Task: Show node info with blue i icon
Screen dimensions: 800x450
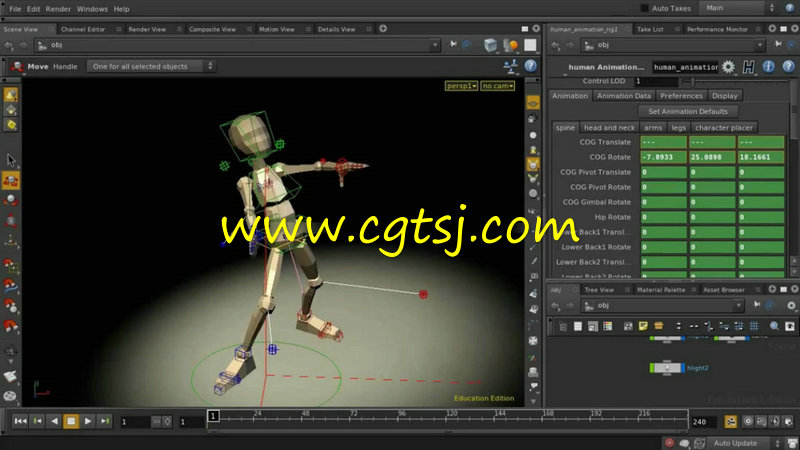Action: tap(768, 67)
